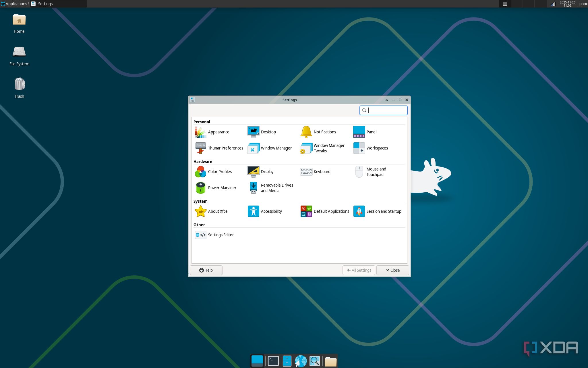Focus the settings search field
588x368 pixels.
pyautogui.click(x=383, y=110)
